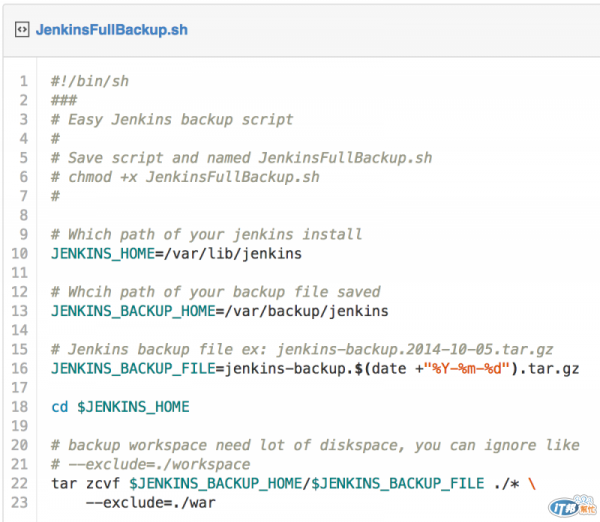Open the JenkinsFullBackup.sh file link
This screenshot has width=600, height=522.
pos(112,29)
